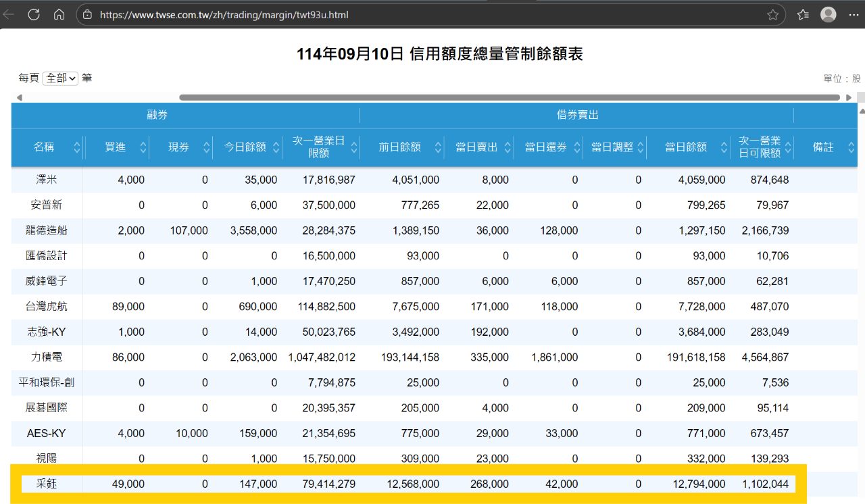
Task: Click the 備註 column header
Action: pos(823,147)
